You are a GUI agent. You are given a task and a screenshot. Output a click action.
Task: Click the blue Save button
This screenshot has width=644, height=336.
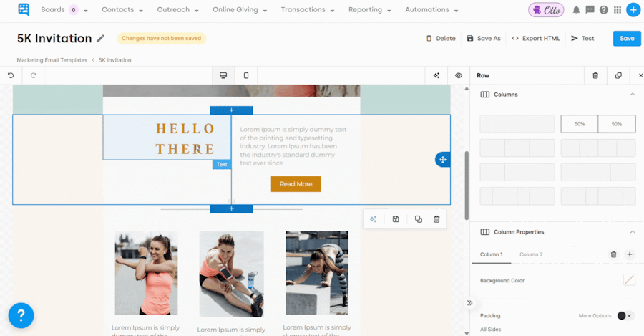(627, 38)
